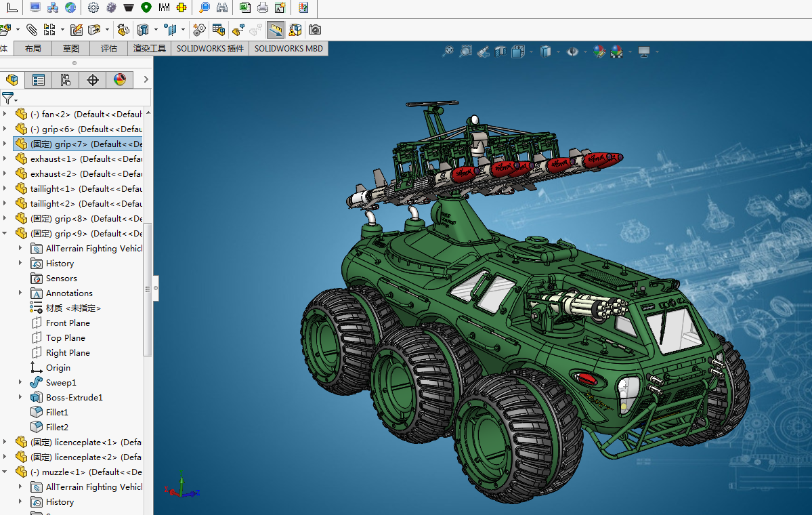812x515 pixels.
Task: Click the printer icon in top toolbar
Action: (x=263, y=7)
